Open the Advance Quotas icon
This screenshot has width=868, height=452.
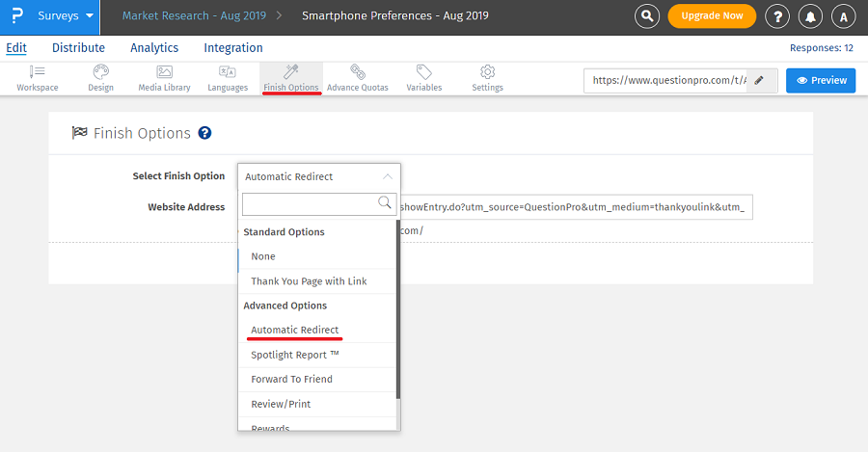click(x=357, y=72)
